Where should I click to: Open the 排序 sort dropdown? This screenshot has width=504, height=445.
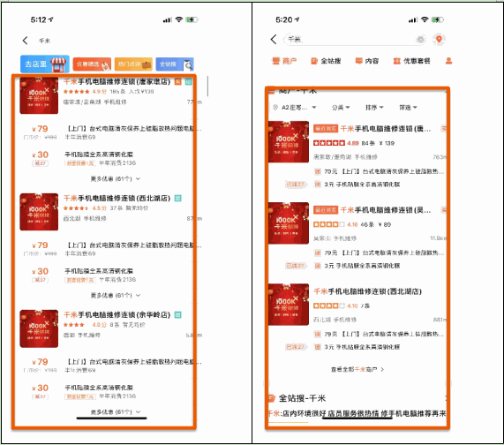pos(374,108)
